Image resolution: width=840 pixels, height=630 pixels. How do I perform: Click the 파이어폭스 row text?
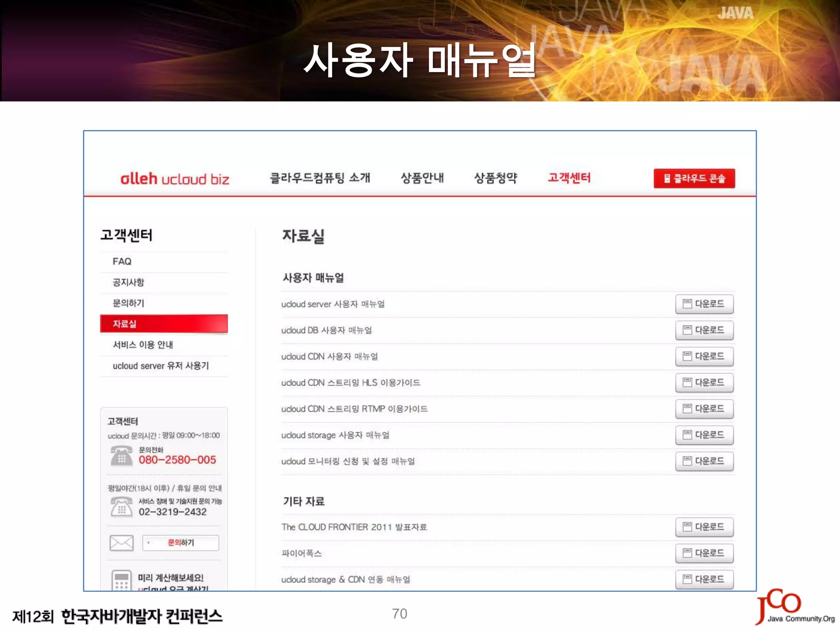click(301, 554)
